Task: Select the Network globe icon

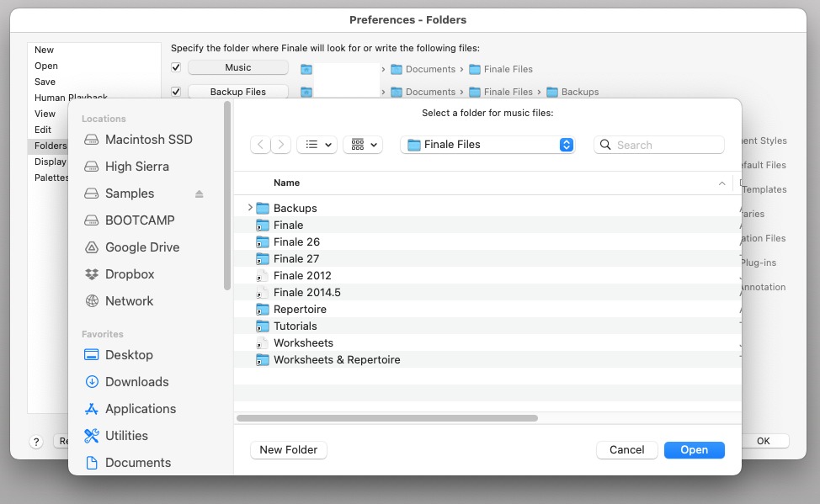Action: click(92, 301)
